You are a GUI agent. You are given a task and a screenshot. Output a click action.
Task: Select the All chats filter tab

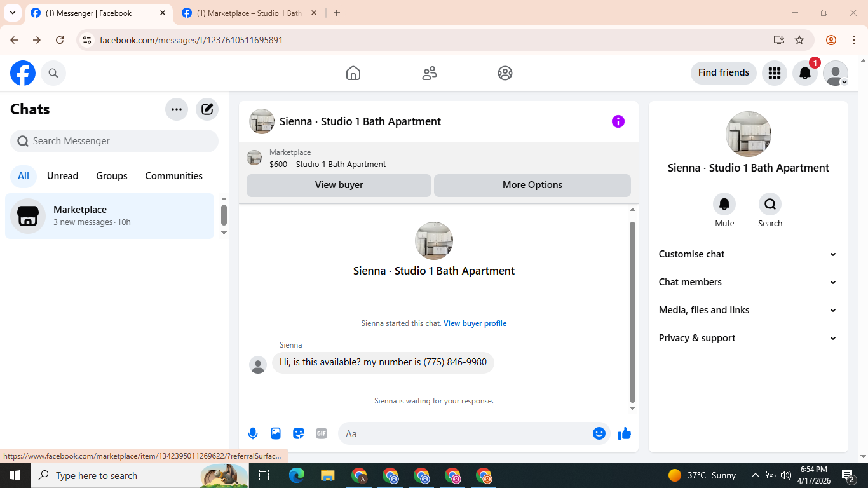24,176
